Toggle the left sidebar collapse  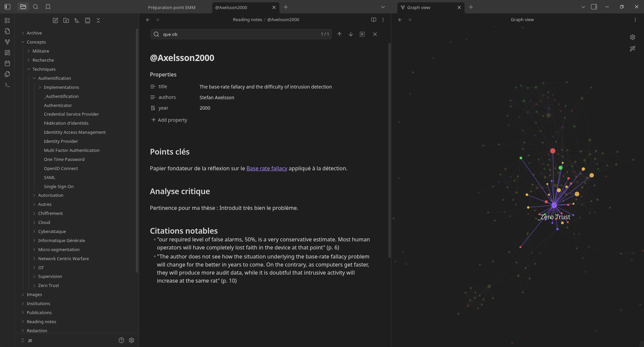point(7,7)
